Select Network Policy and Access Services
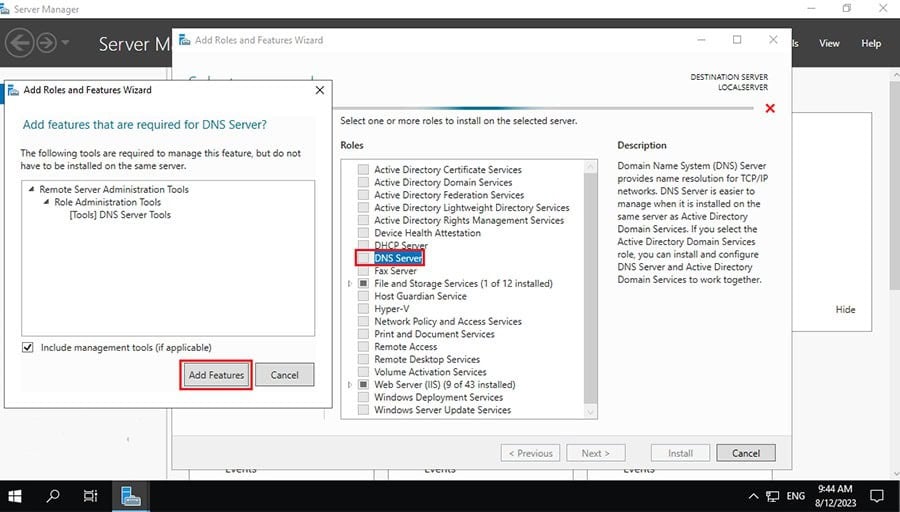The height and width of the screenshot is (512, 900). [x=448, y=321]
